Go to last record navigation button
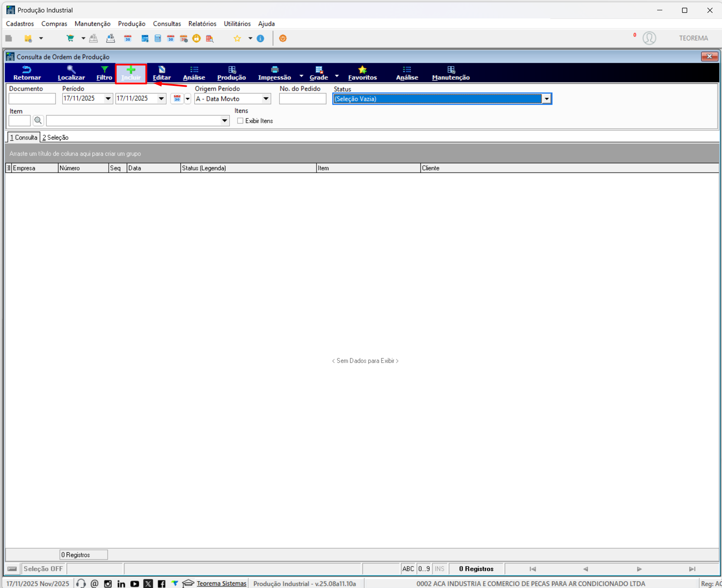The image size is (722, 588). [692, 569]
